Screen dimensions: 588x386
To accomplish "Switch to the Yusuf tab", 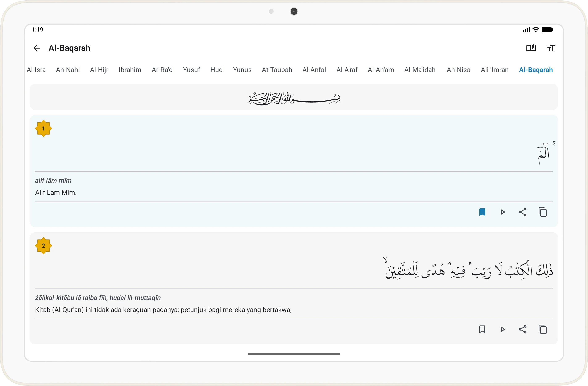I will [191, 70].
